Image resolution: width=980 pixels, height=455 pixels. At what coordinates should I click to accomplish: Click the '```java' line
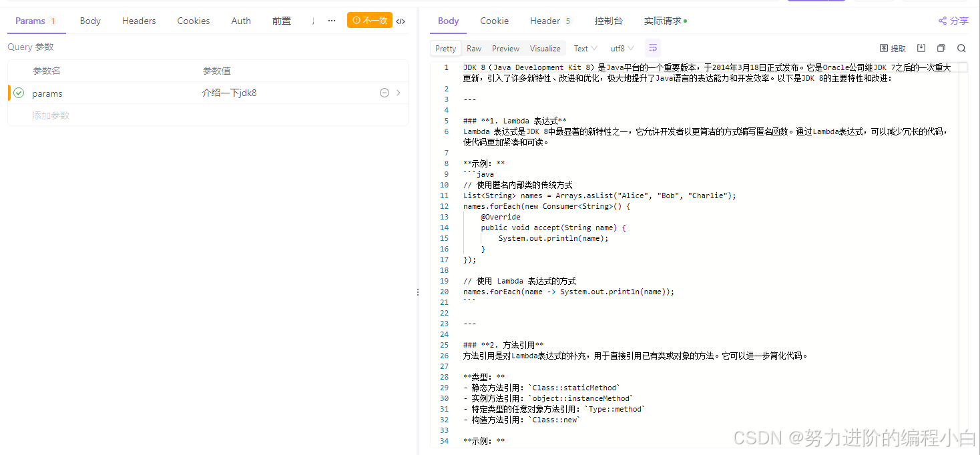(x=479, y=174)
